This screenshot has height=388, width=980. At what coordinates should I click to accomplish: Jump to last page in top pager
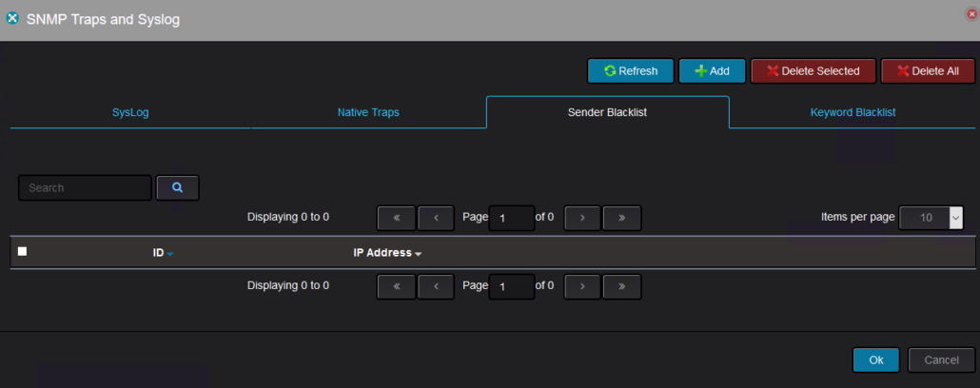pos(621,218)
